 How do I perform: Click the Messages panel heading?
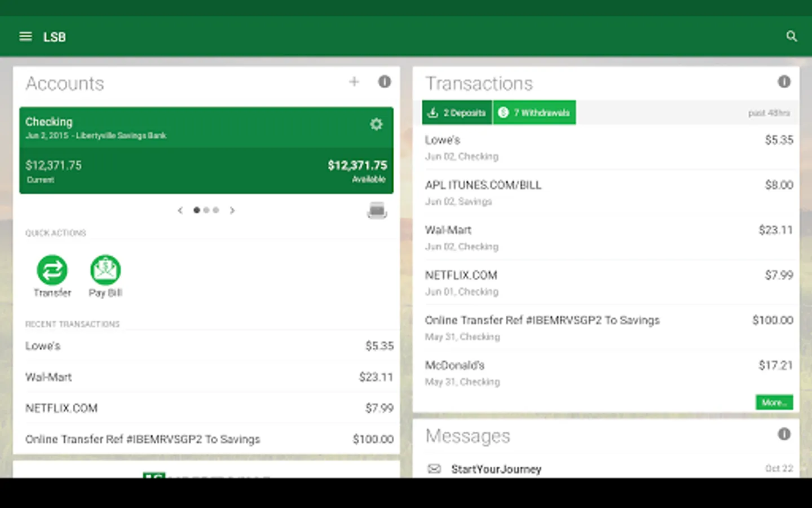[x=467, y=436]
